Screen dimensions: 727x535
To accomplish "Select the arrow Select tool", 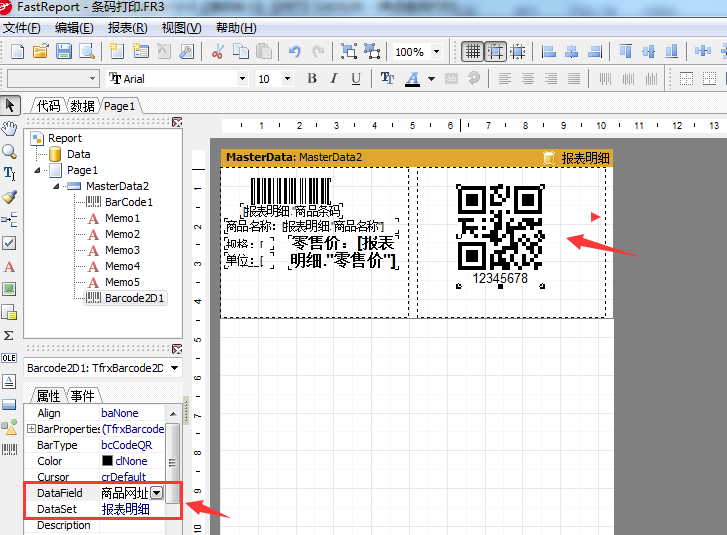I will (x=10, y=105).
